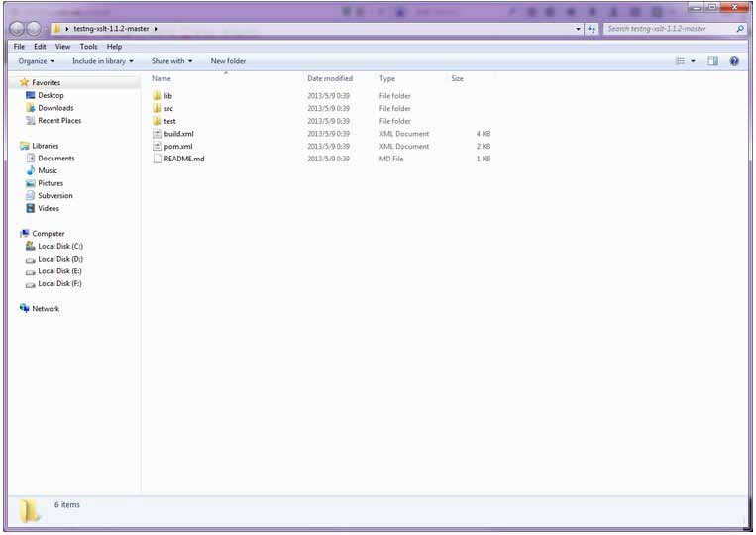Click the XML Document type of build.xml

404,134
